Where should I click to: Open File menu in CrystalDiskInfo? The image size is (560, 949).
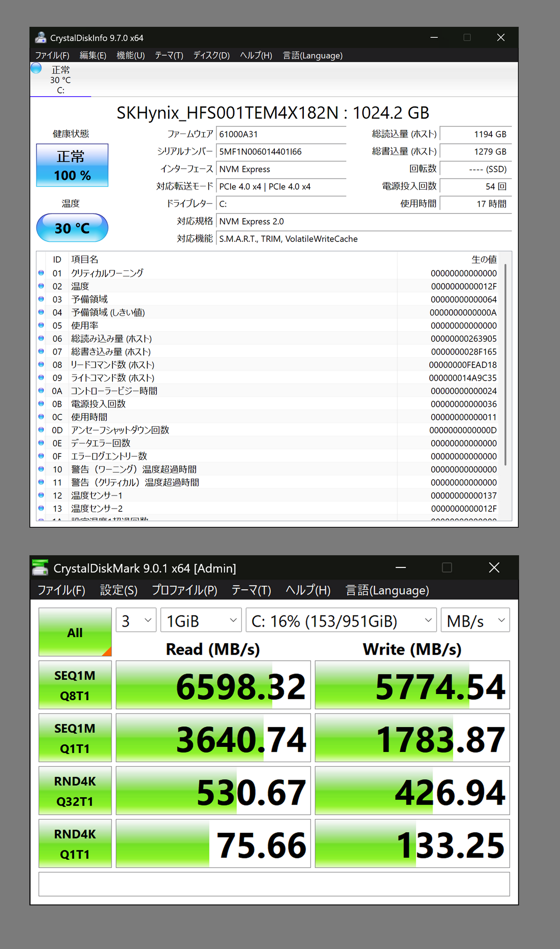point(52,56)
